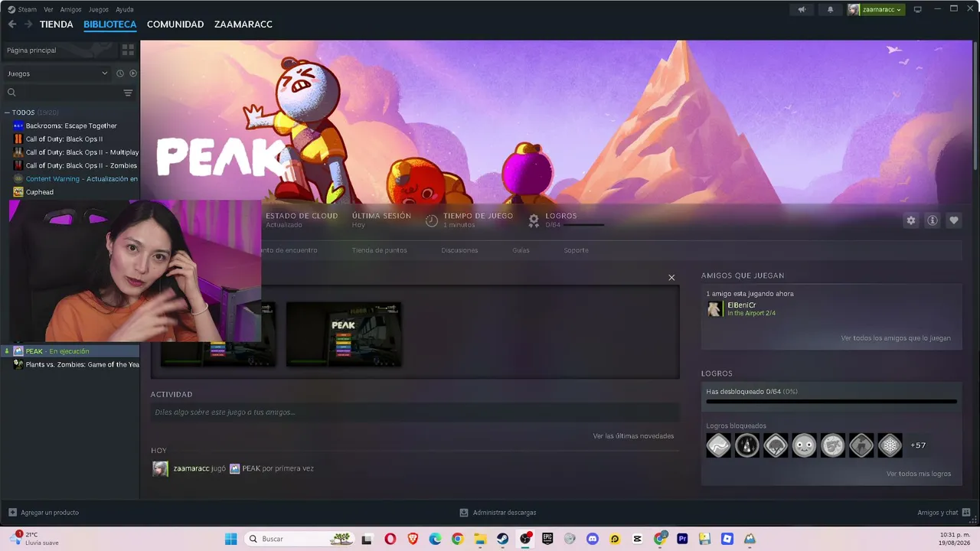Sort library by recent activity clock
Screen dimensions: 980x551
[120, 73]
